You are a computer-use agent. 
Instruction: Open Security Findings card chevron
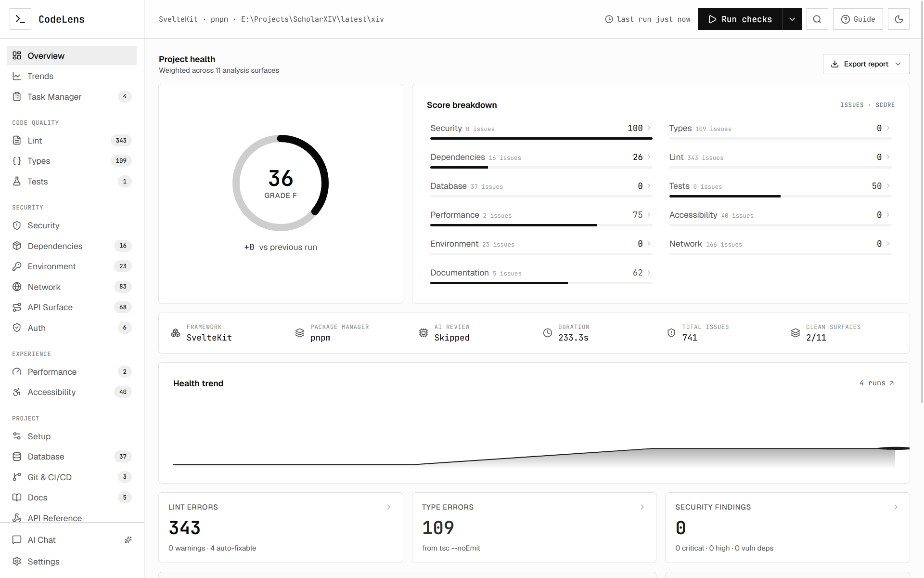click(896, 507)
